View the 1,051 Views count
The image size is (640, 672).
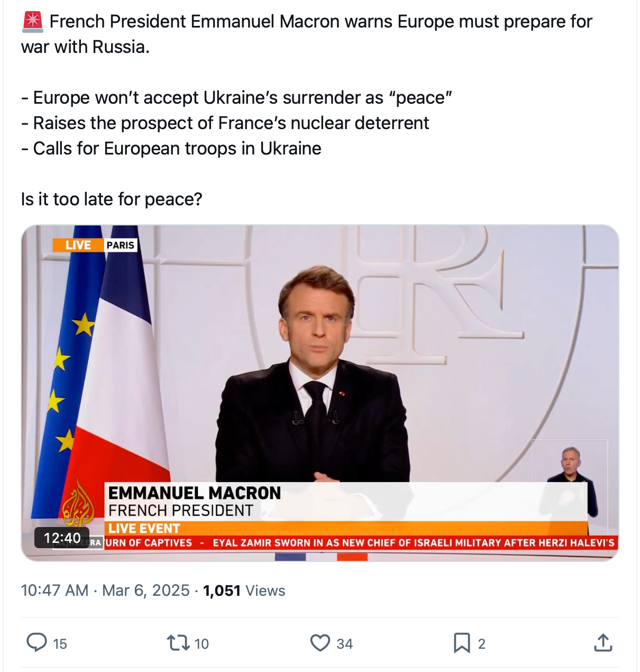click(244, 591)
